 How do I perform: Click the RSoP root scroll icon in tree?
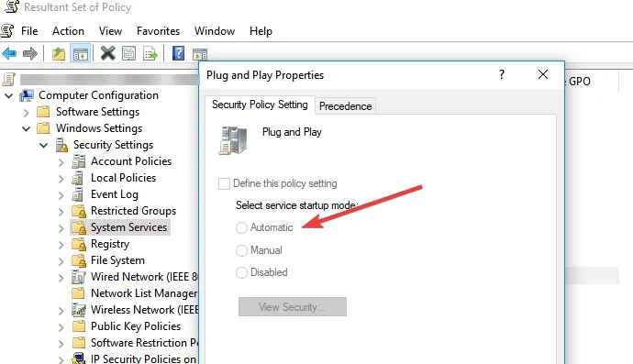9,79
